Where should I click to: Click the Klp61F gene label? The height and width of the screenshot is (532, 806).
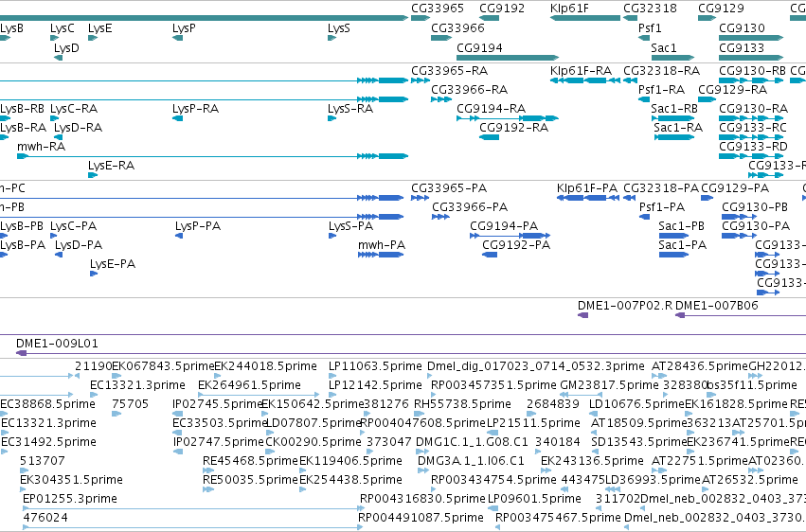click(x=569, y=9)
